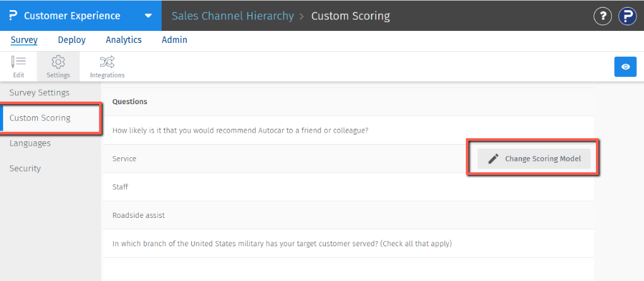The height and width of the screenshot is (281, 644).
Task: Click the Change Scoring Model button
Action: click(x=534, y=158)
